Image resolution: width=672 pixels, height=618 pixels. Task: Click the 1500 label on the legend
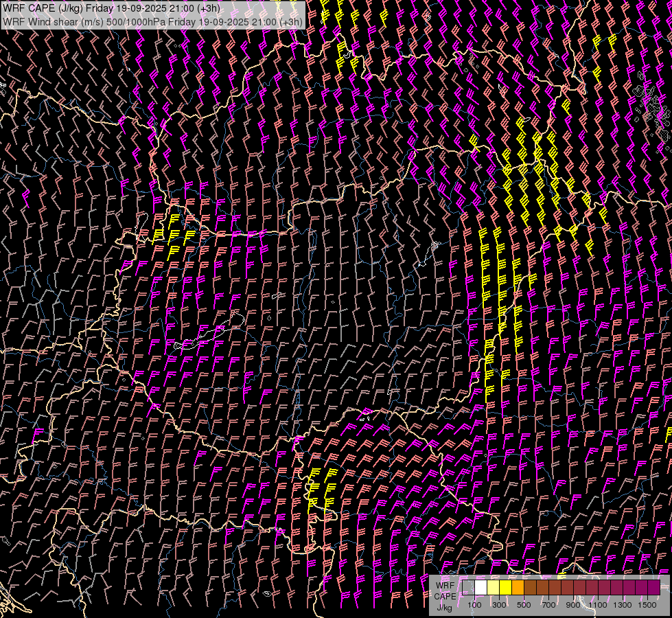point(647,605)
